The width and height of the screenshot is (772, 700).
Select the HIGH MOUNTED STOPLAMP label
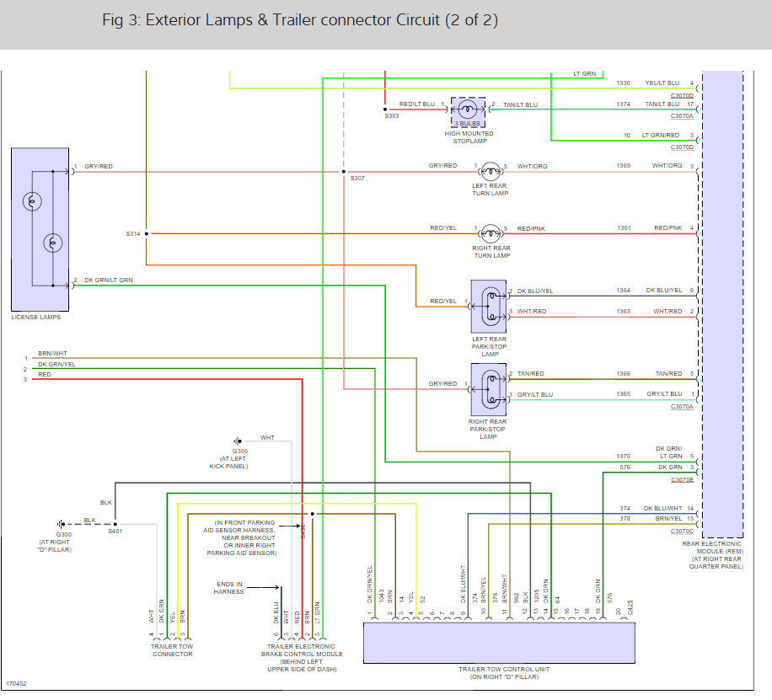pyautogui.click(x=469, y=137)
